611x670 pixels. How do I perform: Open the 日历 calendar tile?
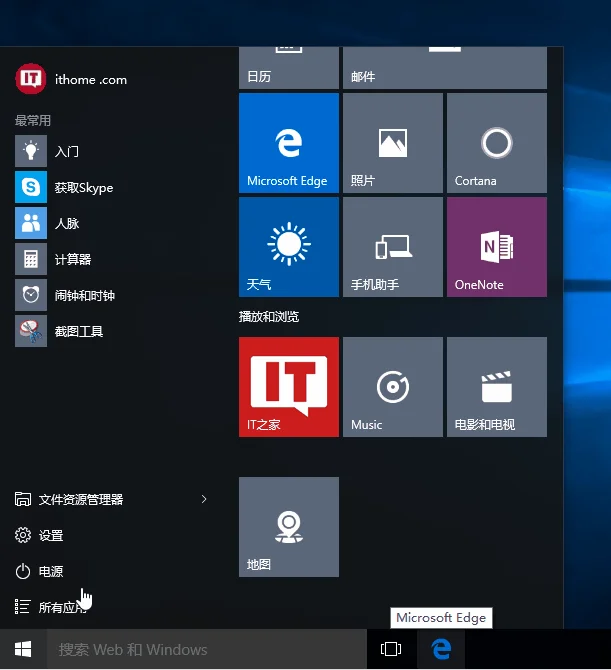click(x=289, y=68)
